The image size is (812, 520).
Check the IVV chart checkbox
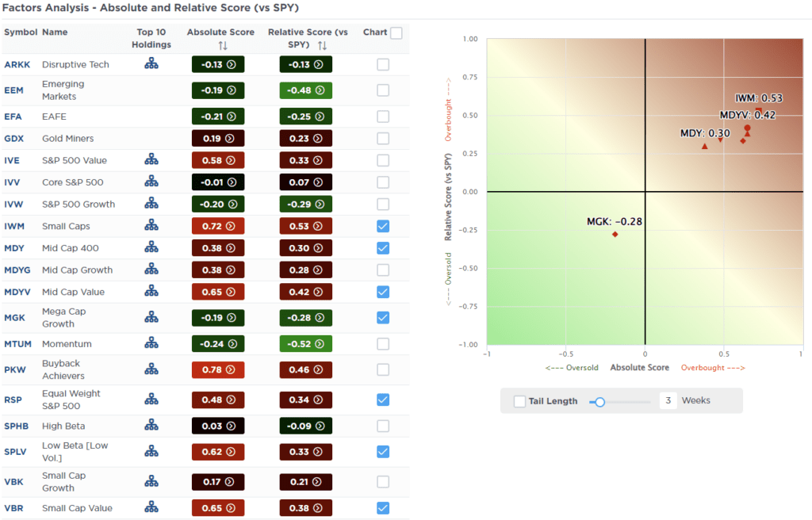[x=383, y=182]
